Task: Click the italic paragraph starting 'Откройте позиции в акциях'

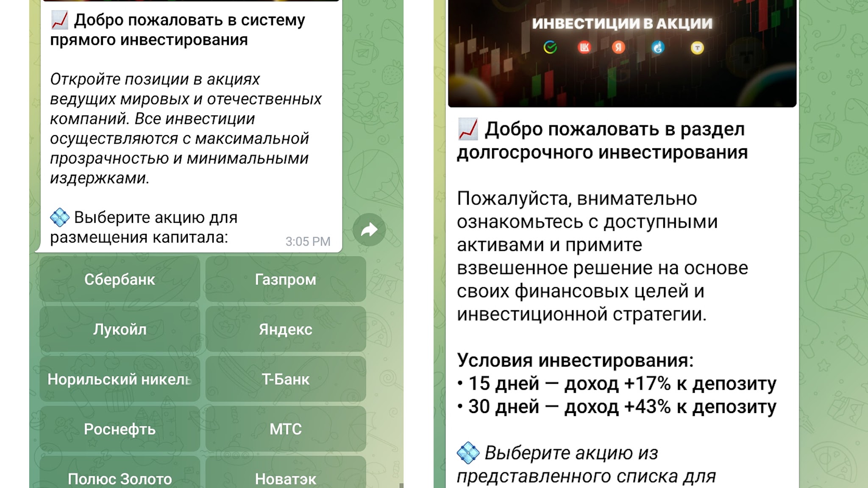Action: coord(186,128)
